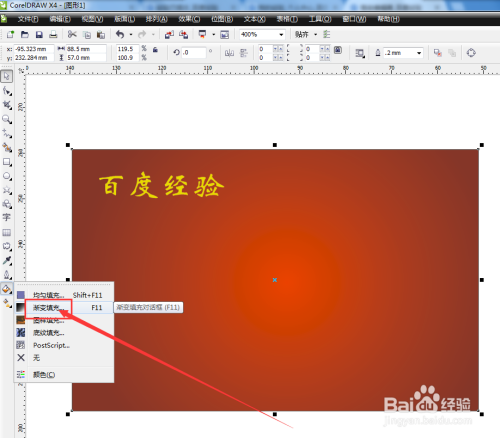Screen dimensions: 500x438
Task: Open the 文件(F) menu
Action: [x=28, y=19]
